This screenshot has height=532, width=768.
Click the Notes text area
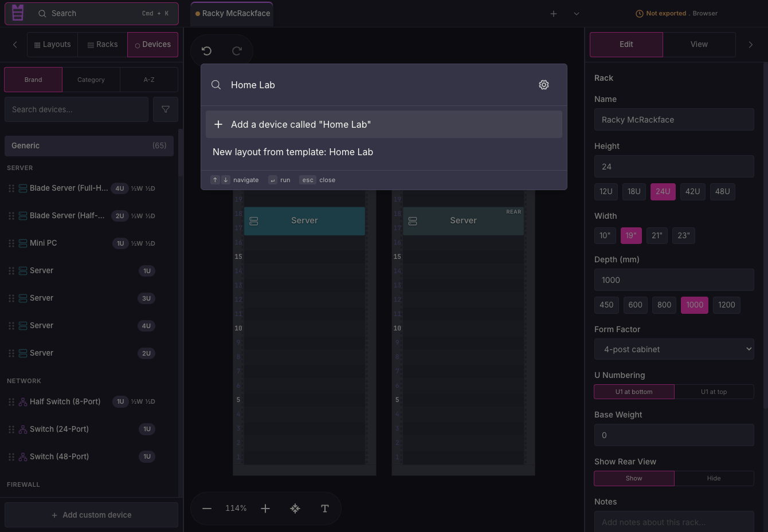(x=674, y=522)
